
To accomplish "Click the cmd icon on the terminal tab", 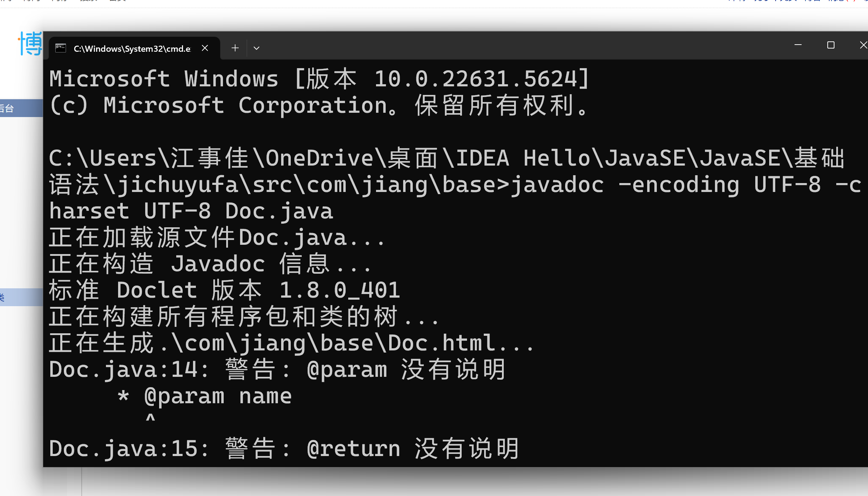I will click(61, 48).
